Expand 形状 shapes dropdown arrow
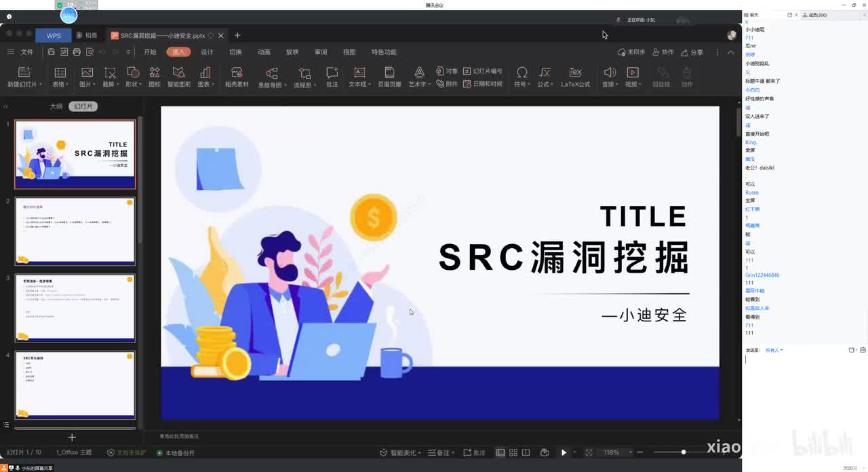 (x=140, y=85)
